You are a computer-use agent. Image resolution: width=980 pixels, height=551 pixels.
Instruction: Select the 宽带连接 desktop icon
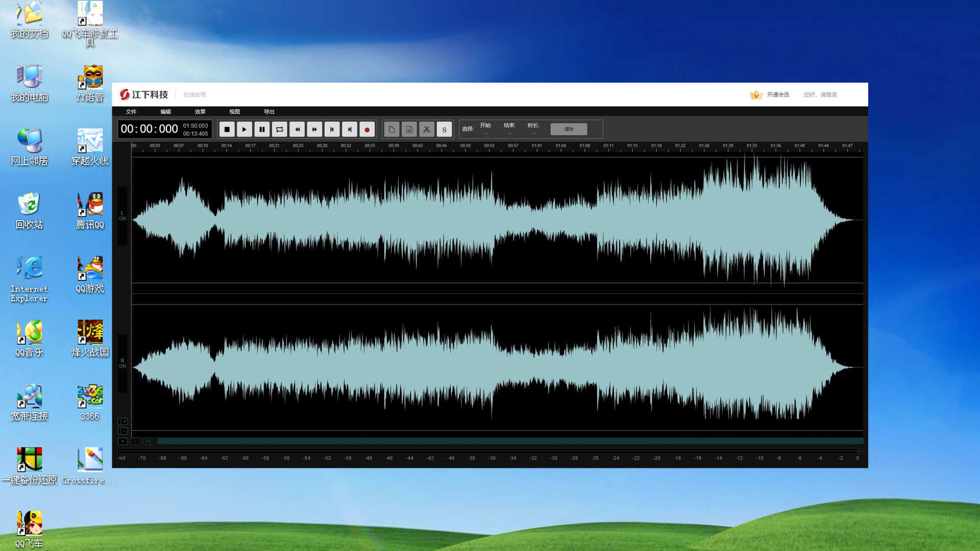[x=29, y=402]
